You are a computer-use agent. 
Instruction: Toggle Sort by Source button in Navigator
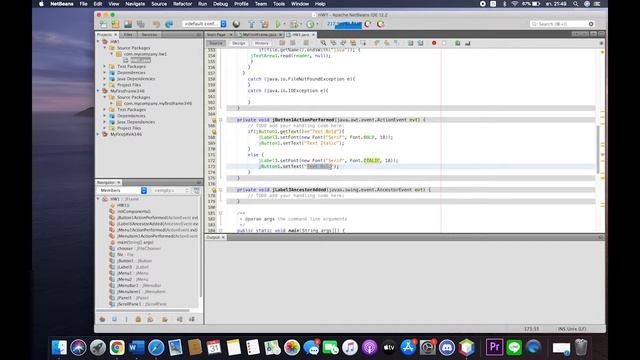[x=192, y=319]
